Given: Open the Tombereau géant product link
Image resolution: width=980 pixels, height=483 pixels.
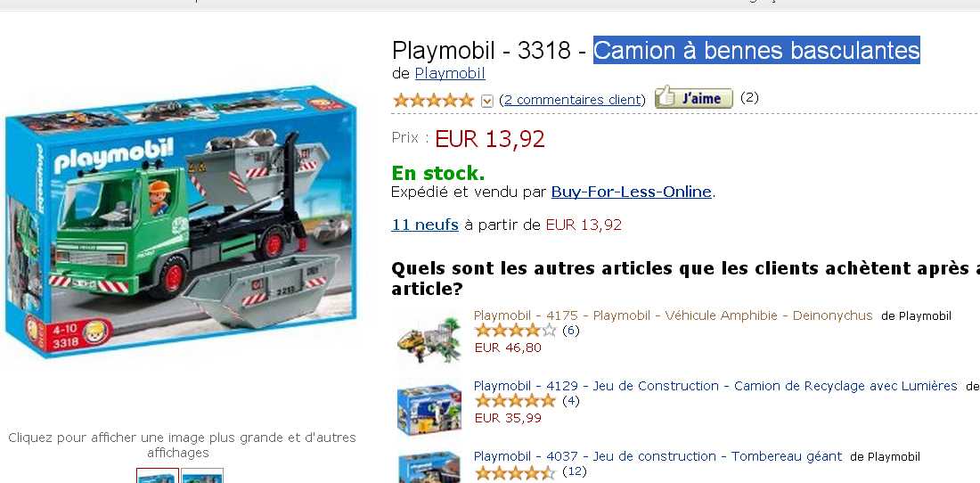Looking at the screenshot, I should 657,457.
